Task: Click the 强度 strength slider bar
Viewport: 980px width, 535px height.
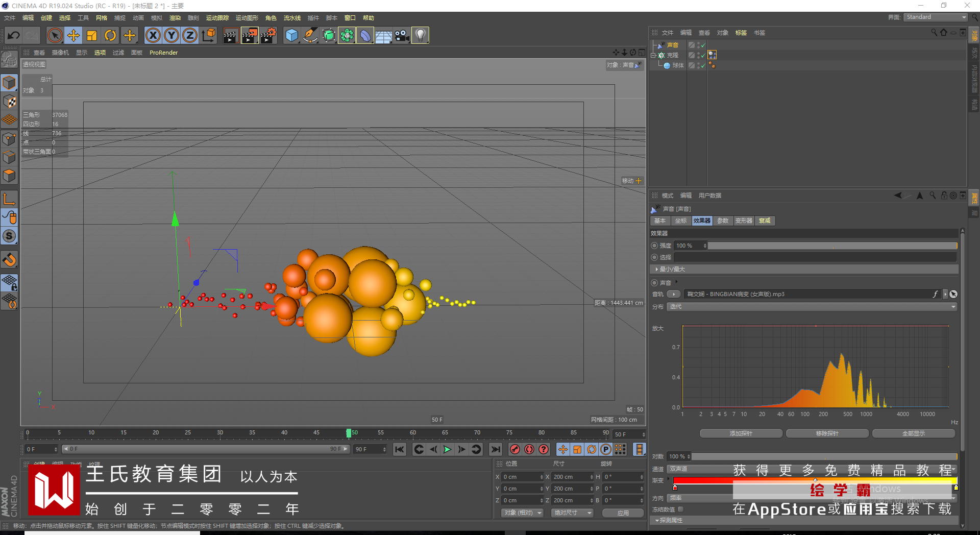Action: click(x=832, y=246)
